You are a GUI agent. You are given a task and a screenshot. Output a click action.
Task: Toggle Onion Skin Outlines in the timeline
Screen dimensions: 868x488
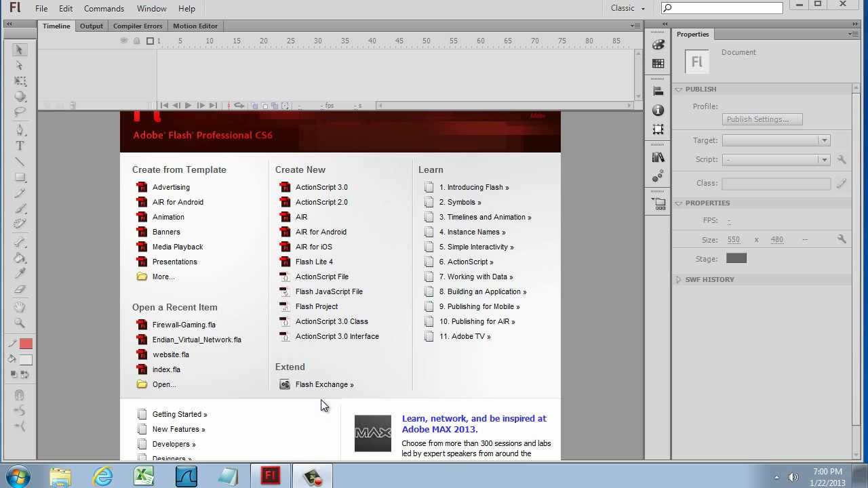pyautogui.click(x=265, y=106)
